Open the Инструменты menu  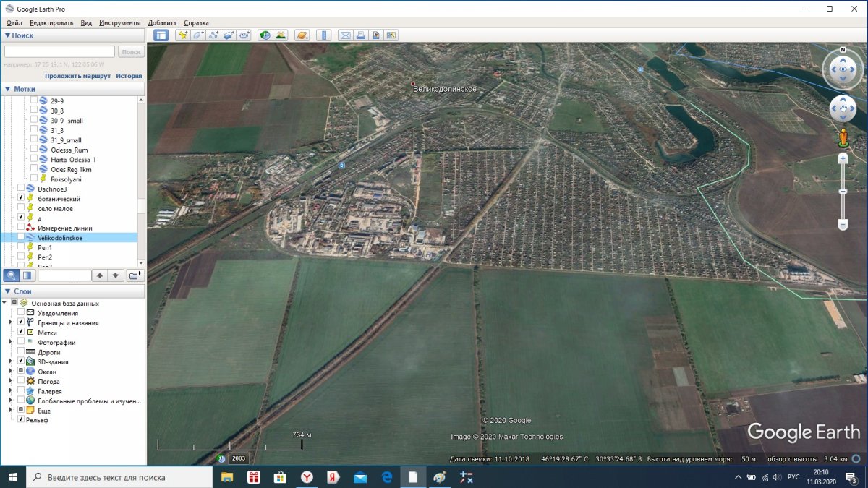click(x=120, y=22)
